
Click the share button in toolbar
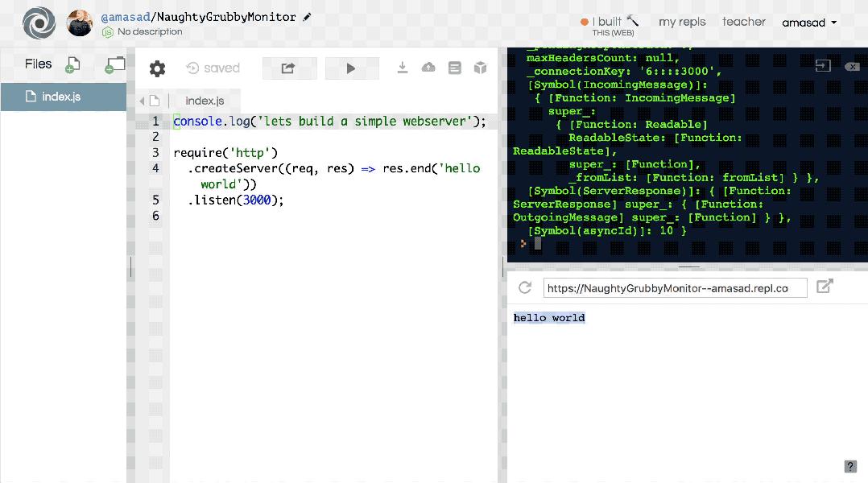tap(288, 68)
